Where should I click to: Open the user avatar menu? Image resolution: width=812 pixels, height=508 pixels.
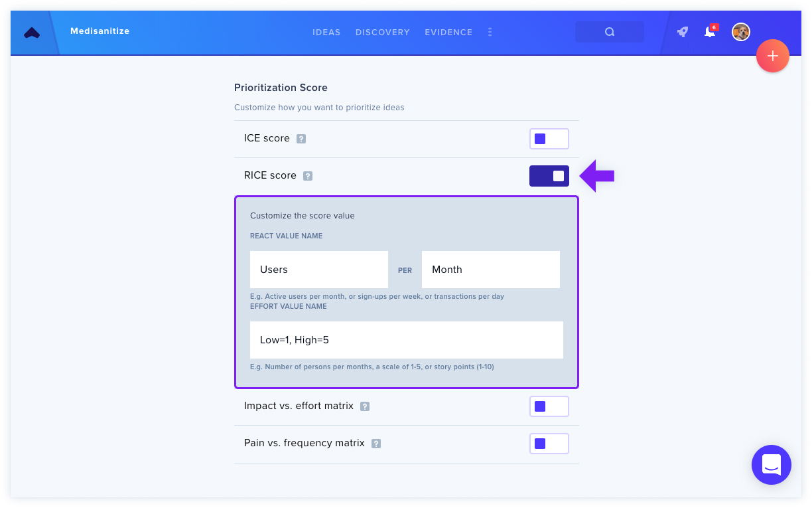tap(741, 32)
